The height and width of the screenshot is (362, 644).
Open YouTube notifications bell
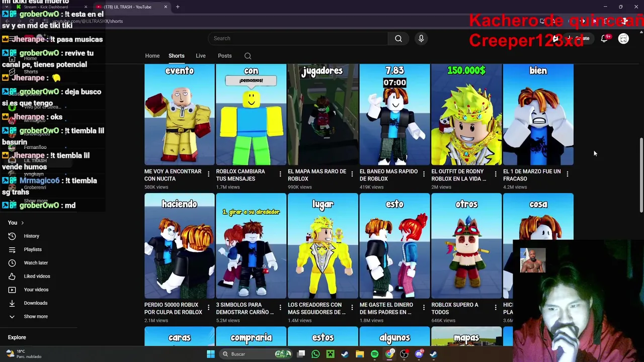[604, 39]
